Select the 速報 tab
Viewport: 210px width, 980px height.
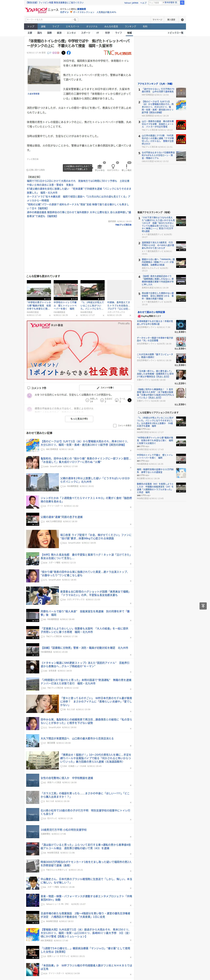pos(43,27)
